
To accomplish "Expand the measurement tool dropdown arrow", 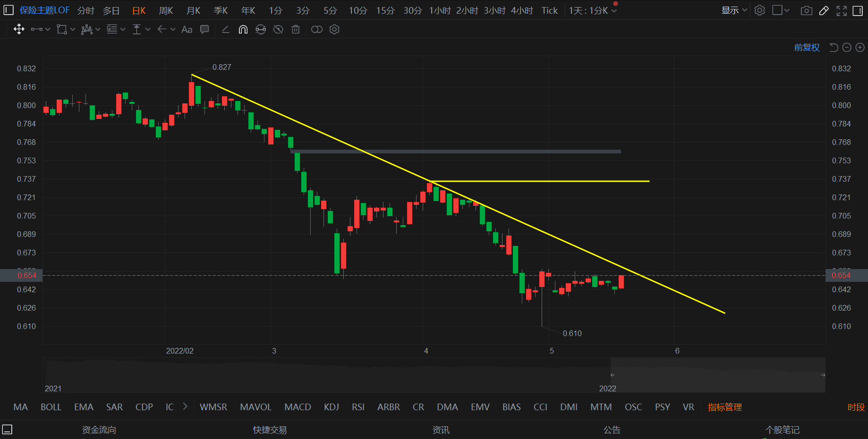I will (x=148, y=29).
